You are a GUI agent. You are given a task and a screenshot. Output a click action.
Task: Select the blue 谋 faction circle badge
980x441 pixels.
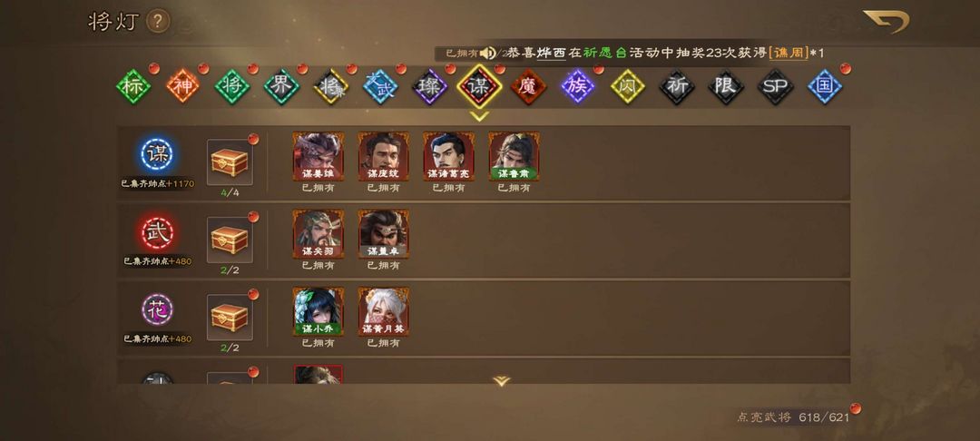[x=157, y=154]
